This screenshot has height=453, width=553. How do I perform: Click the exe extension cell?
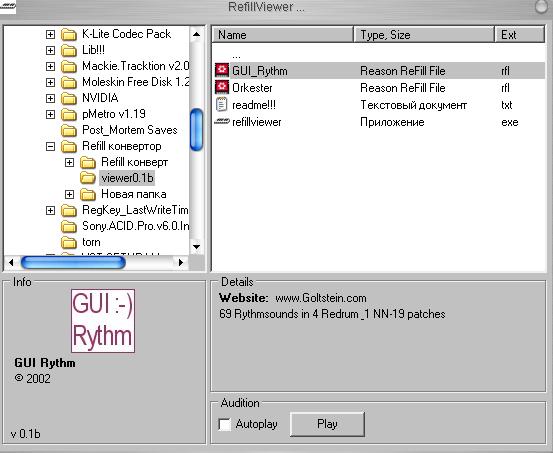pos(510,122)
